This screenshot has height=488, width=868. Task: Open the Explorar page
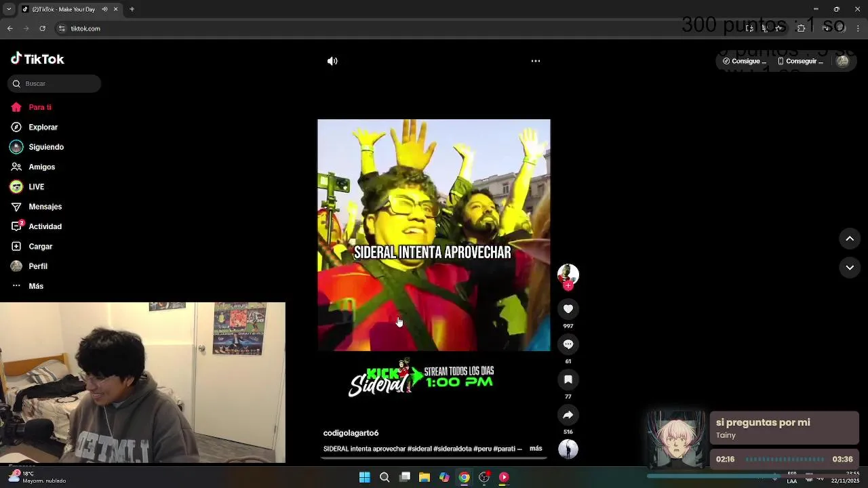point(34,127)
